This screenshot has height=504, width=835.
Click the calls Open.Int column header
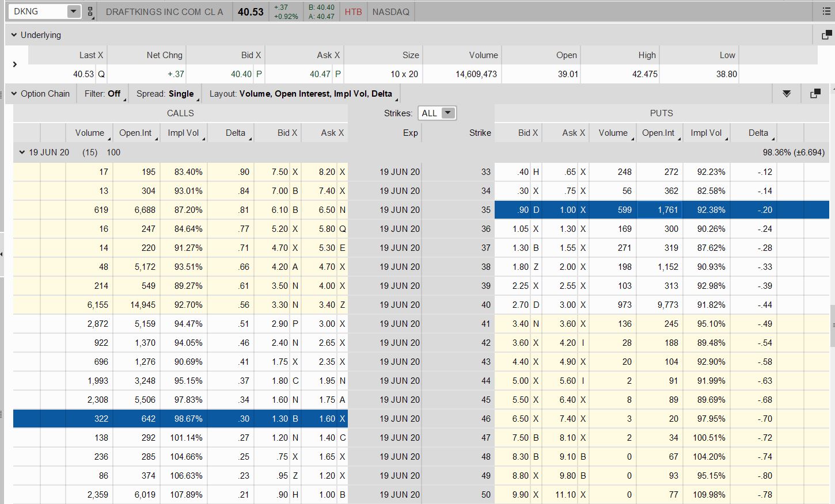pos(136,133)
